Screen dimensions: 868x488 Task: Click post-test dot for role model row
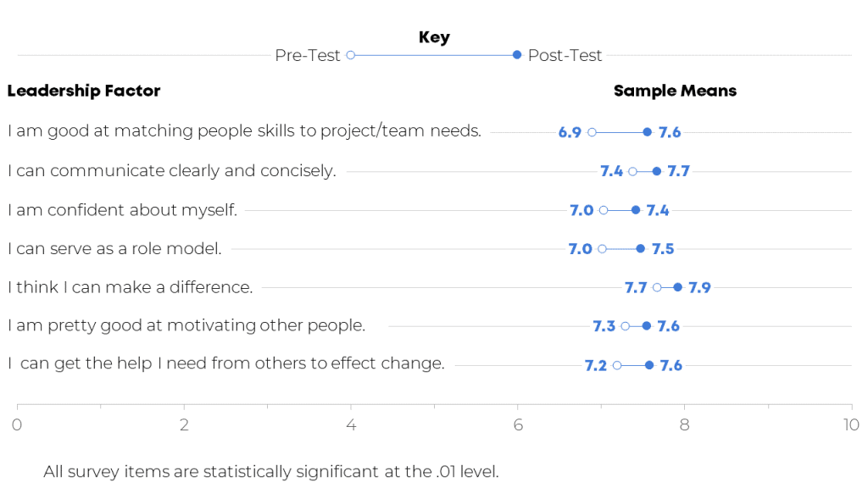tap(640, 249)
